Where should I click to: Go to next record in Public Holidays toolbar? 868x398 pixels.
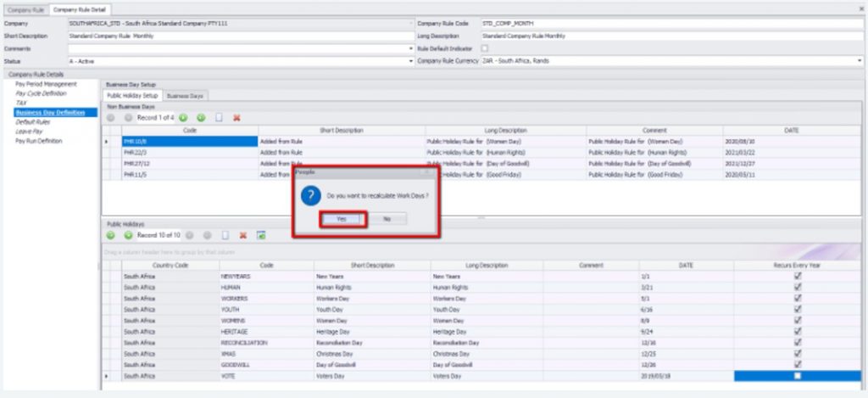190,236
